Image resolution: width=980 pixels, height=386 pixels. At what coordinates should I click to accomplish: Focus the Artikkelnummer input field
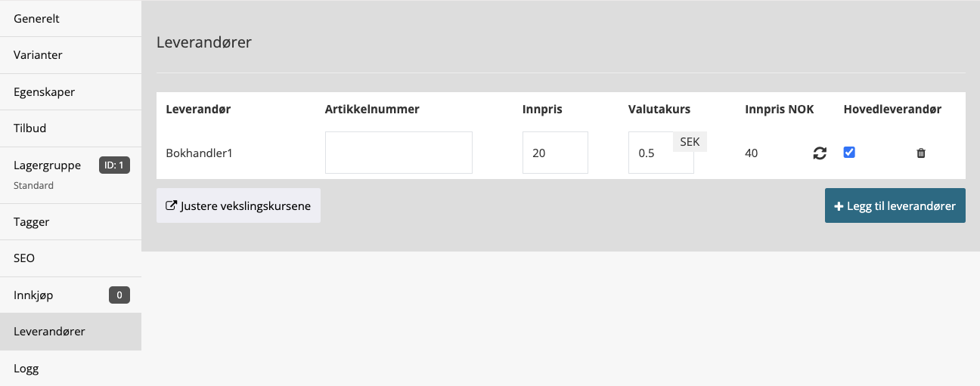[x=399, y=153]
